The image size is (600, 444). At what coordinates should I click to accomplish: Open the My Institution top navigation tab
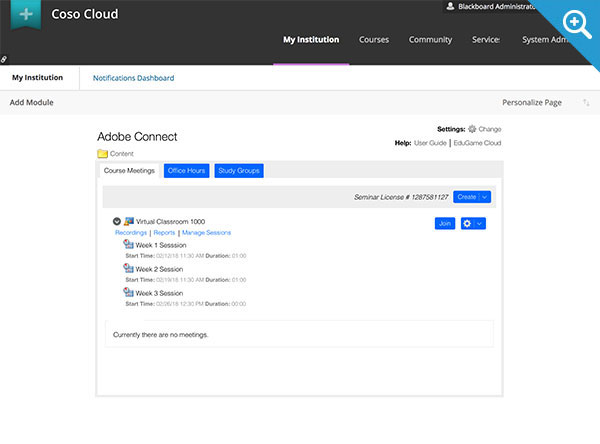pos(311,40)
